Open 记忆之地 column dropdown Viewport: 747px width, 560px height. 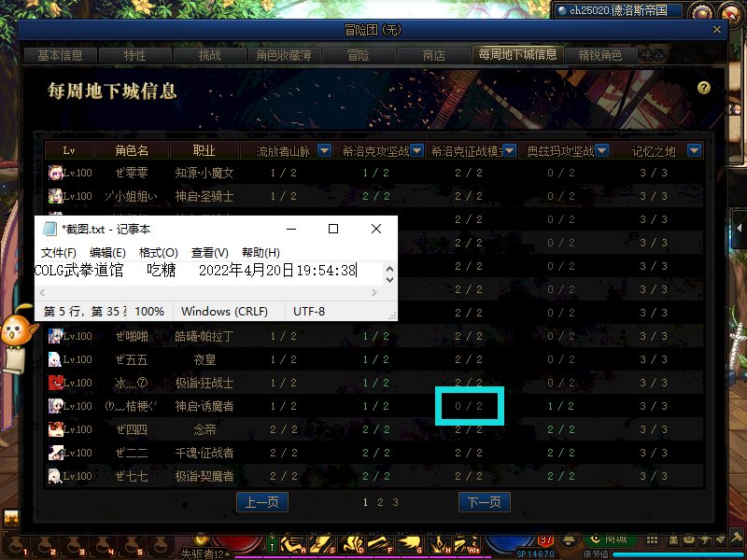coord(694,150)
